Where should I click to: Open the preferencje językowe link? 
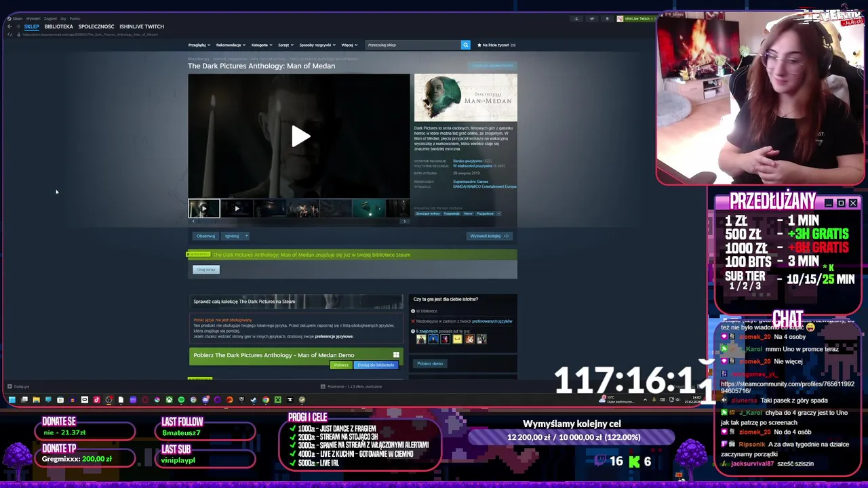point(334,337)
